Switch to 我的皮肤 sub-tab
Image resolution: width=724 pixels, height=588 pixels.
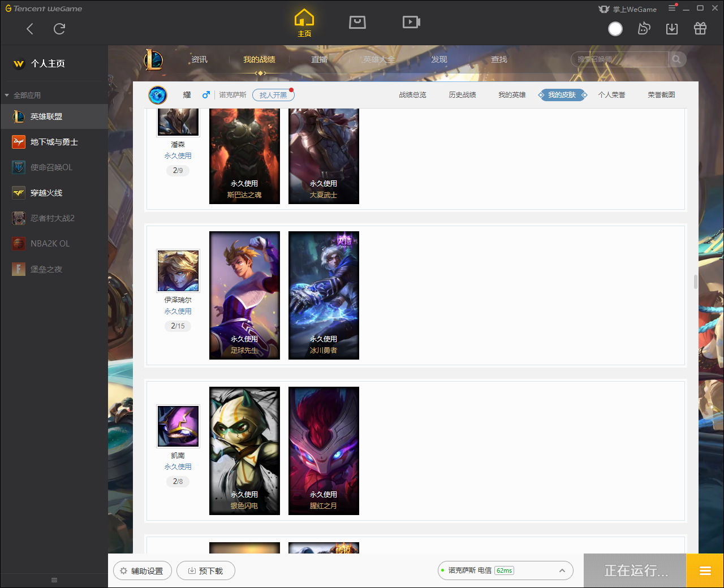[x=562, y=95]
